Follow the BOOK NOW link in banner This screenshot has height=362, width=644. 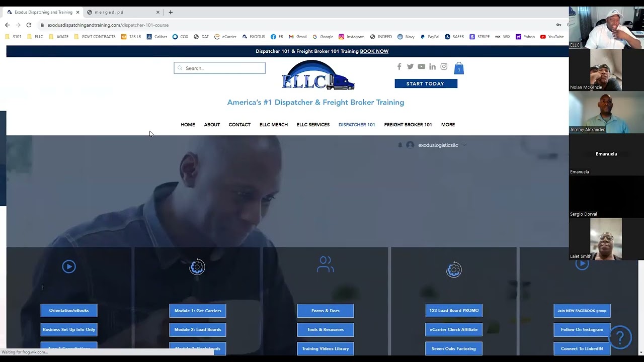click(x=374, y=51)
